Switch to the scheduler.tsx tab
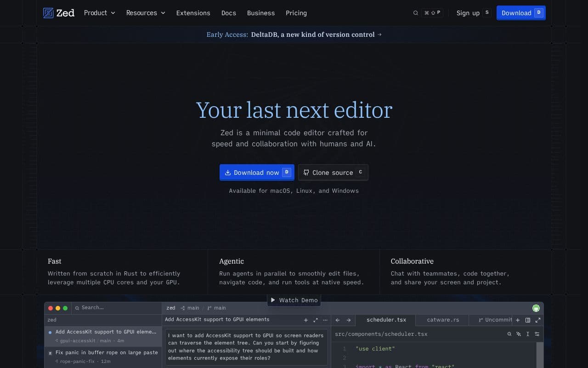 386,320
